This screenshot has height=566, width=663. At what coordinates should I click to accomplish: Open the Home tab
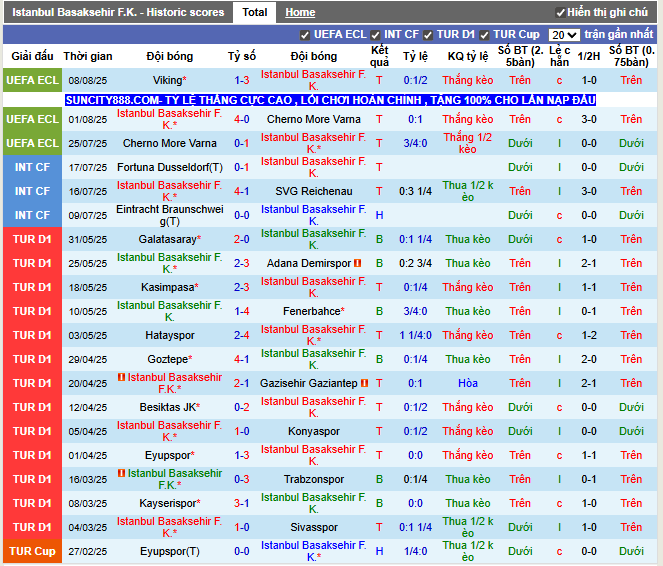point(300,12)
